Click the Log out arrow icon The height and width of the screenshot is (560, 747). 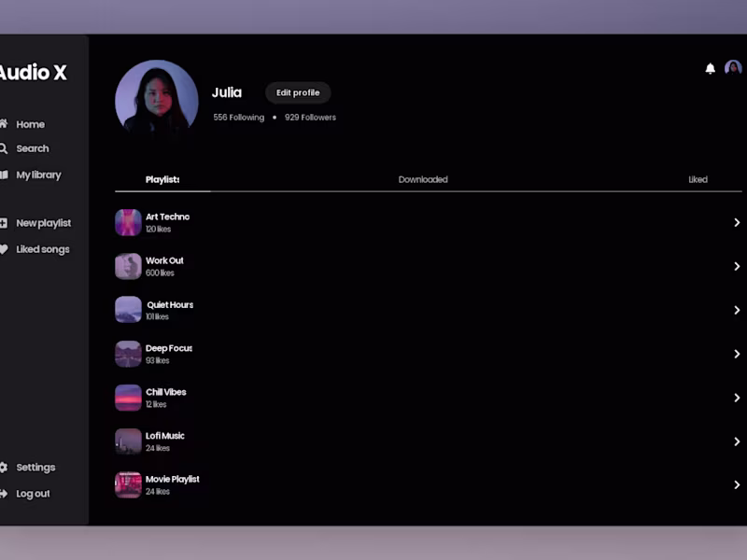pyautogui.click(x=4, y=494)
